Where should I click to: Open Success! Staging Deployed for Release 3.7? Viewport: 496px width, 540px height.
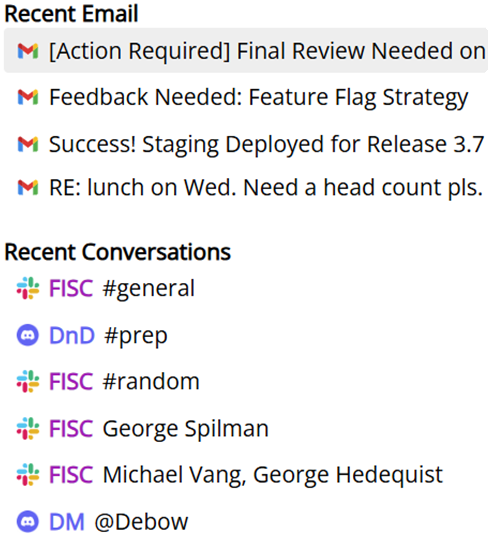(246, 144)
